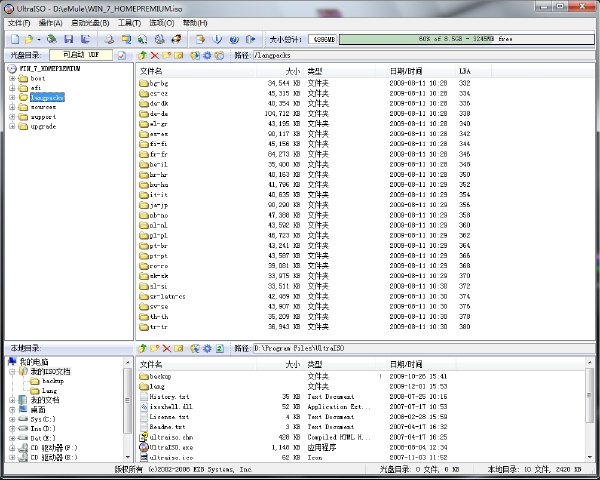Sort disc files by 文件名 column
600x480 pixels.
[x=196, y=71]
